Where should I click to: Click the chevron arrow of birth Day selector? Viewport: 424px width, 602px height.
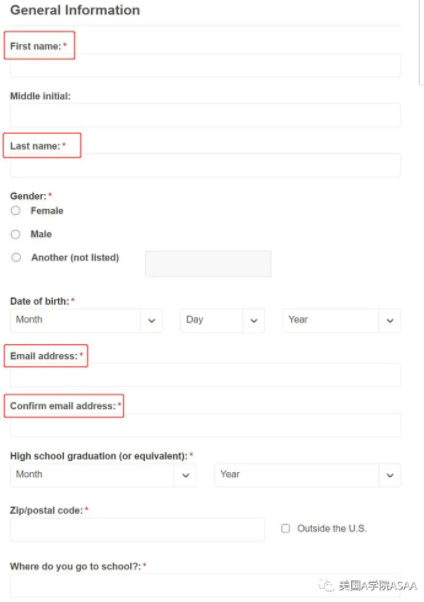click(x=254, y=321)
